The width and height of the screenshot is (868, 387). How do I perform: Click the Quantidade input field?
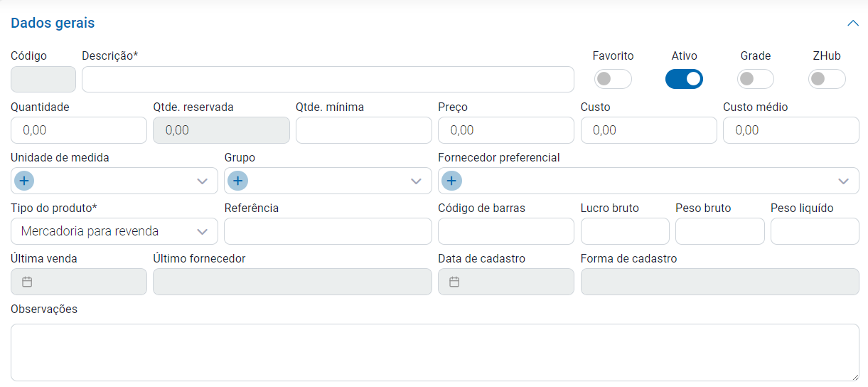click(78, 130)
